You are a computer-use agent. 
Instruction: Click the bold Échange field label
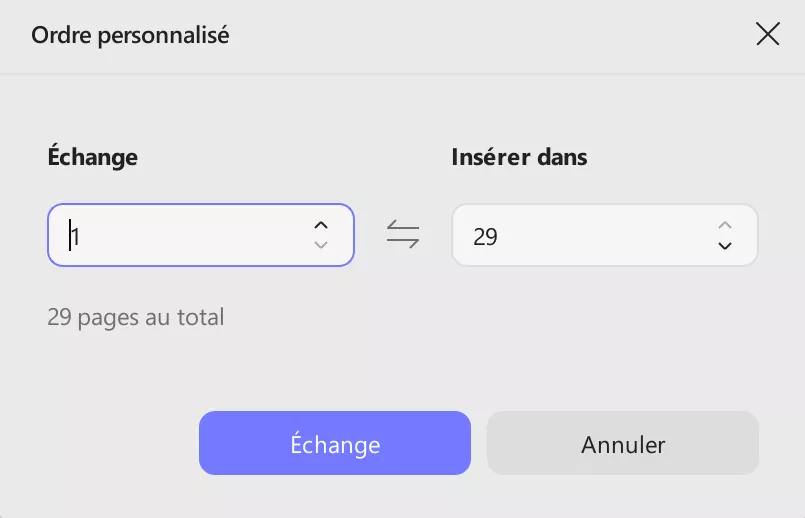pyautogui.click(x=92, y=157)
